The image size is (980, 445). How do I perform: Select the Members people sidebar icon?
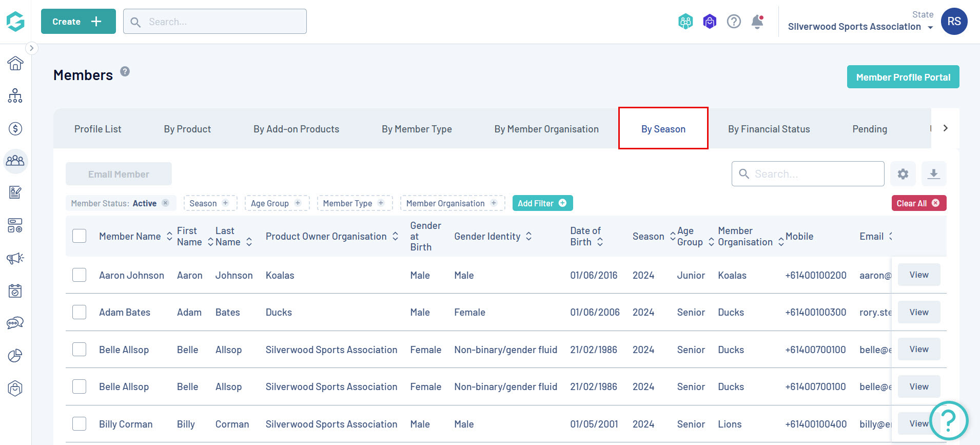pyautogui.click(x=15, y=161)
